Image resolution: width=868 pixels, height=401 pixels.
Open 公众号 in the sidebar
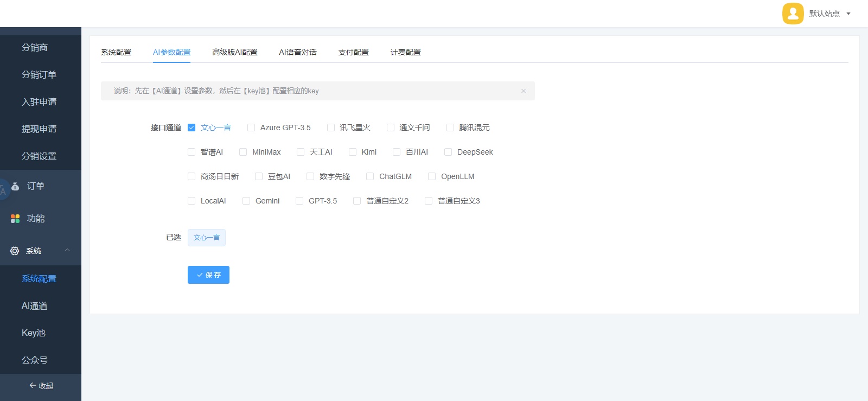35,360
